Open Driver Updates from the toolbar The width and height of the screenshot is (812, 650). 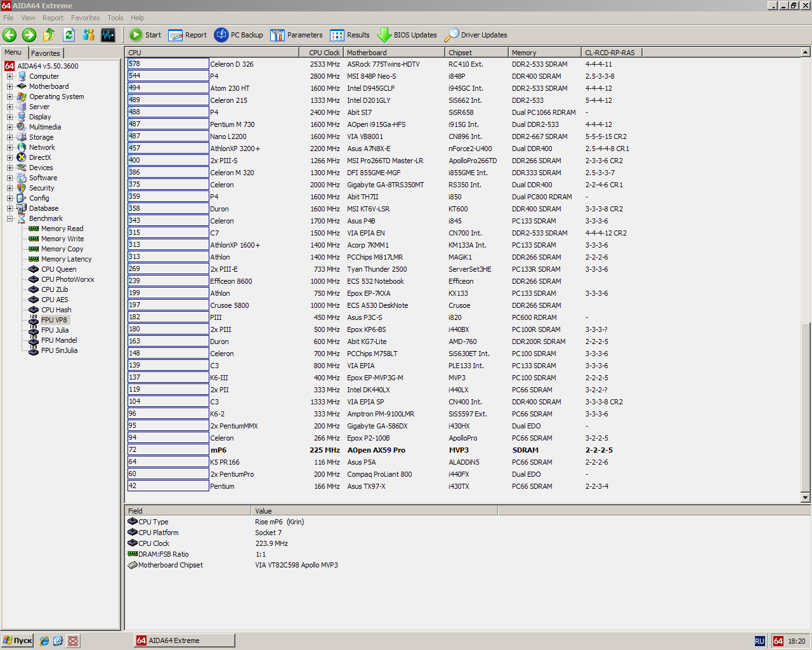[x=476, y=35]
